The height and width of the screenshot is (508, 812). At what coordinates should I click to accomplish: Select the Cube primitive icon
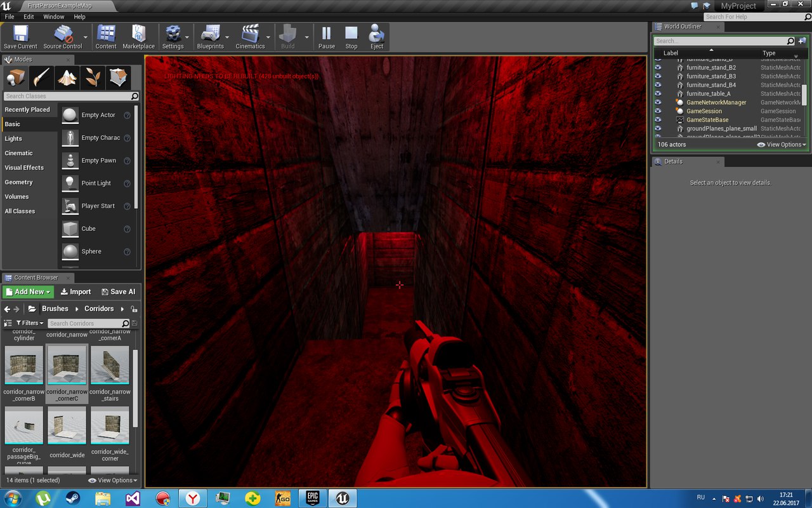(70, 229)
